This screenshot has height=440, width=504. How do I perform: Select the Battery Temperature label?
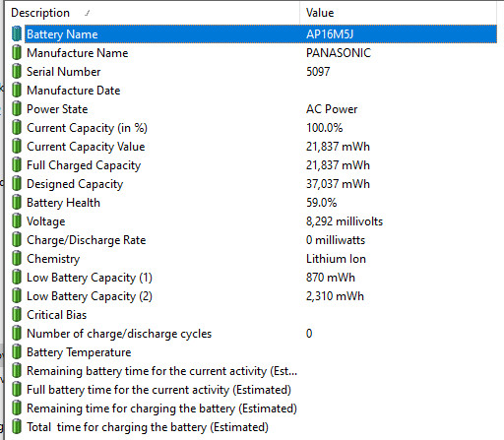tap(79, 352)
